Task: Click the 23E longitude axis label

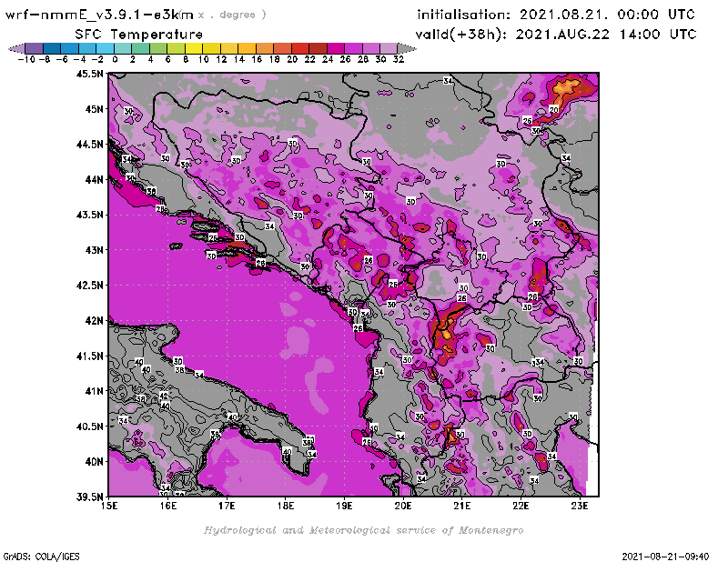Action: coord(580,507)
